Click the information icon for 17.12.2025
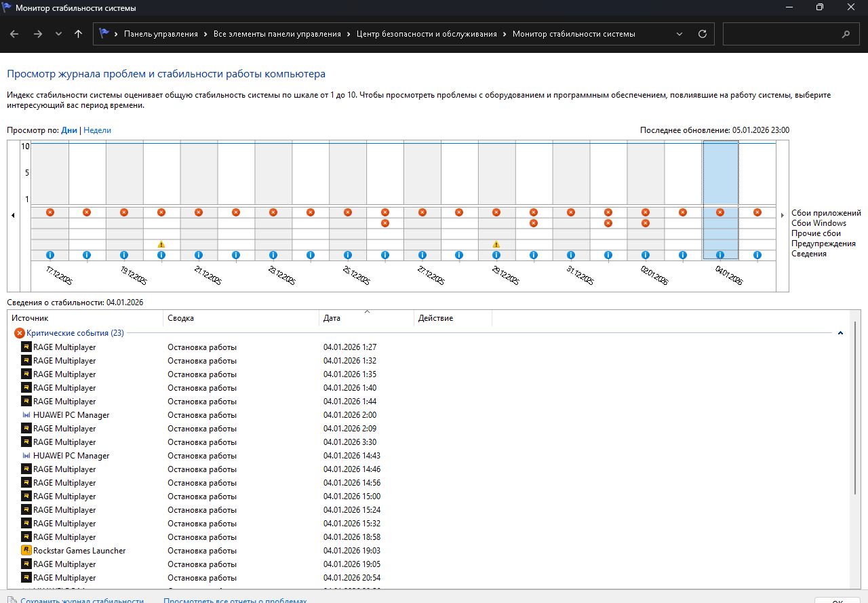 [50, 255]
